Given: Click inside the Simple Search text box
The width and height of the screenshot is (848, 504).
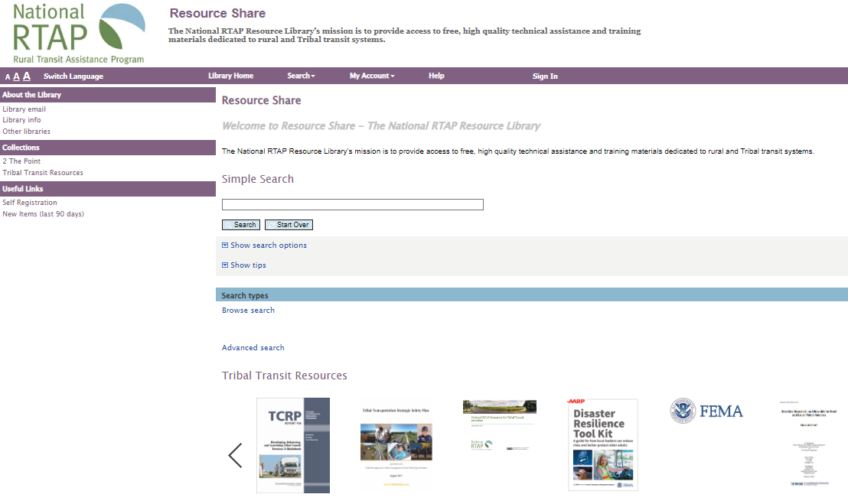Looking at the screenshot, I should point(352,204).
